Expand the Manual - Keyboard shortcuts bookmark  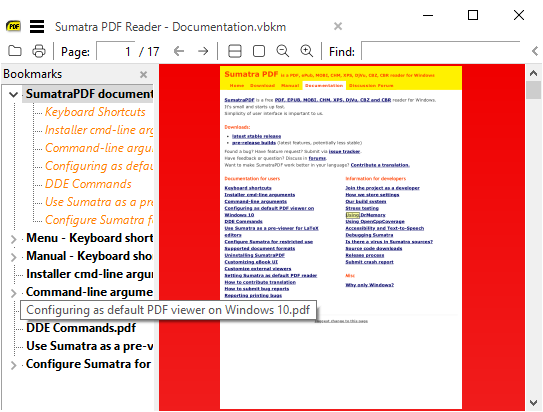tap(14, 257)
